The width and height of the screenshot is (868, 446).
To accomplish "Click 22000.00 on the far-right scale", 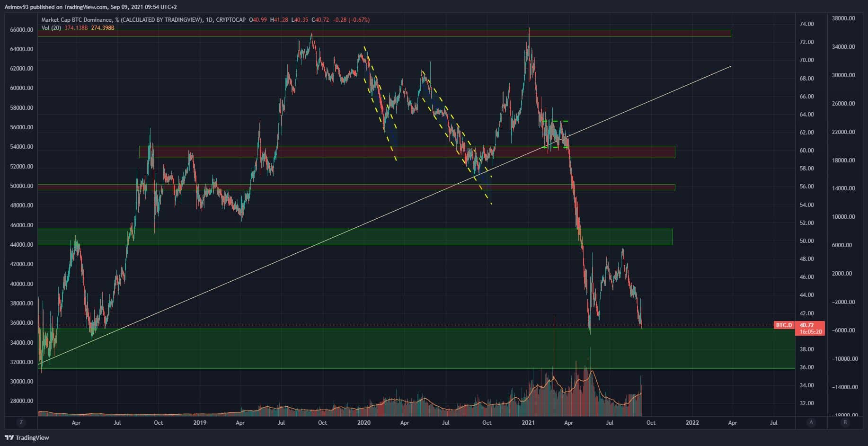I will click(x=843, y=132).
